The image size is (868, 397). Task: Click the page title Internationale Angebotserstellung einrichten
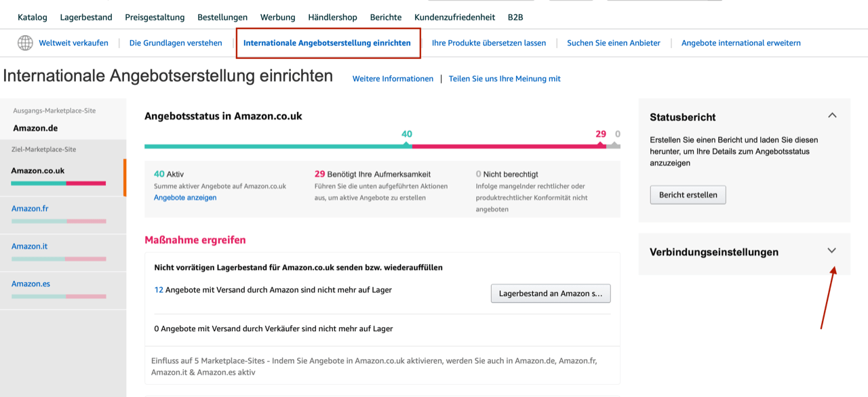(168, 76)
